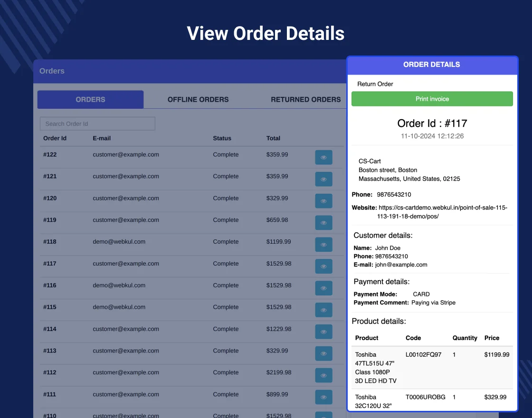Click product code T0006UROBG
Screen dimensions: 532x418
point(426,397)
